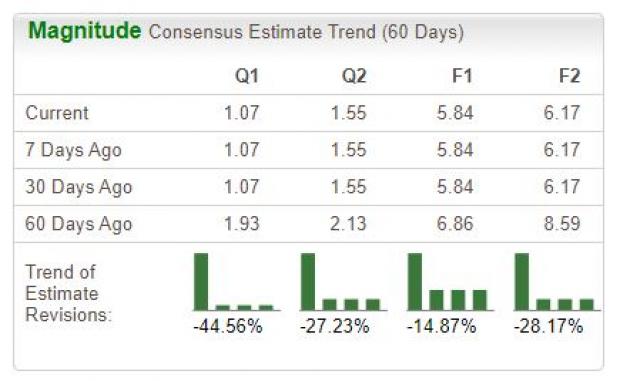Click the -44.56% revision value
This screenshot has height=381, width=620.
pyautogui.click(x=228, y=326)
